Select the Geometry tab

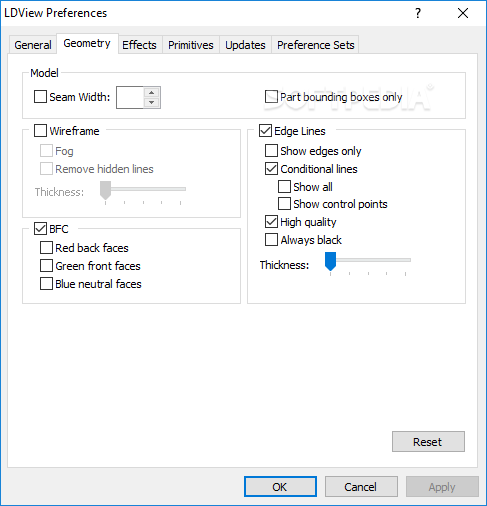click(87, 43)
